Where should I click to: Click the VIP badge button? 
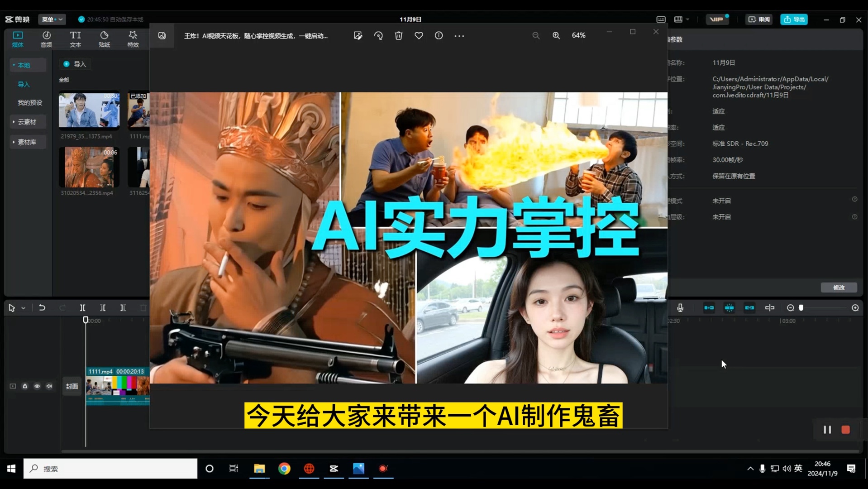click(x=717, y=19)
